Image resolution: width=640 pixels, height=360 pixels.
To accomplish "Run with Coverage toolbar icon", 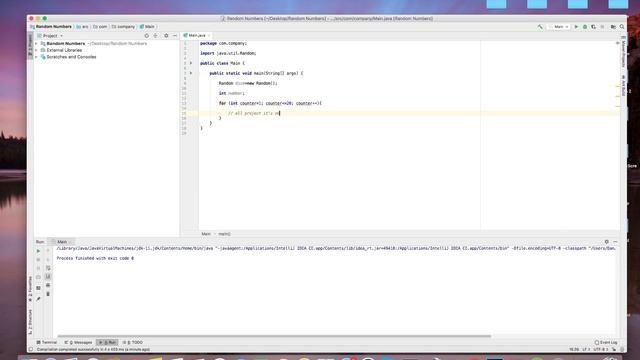I will (x=593, y=27).
